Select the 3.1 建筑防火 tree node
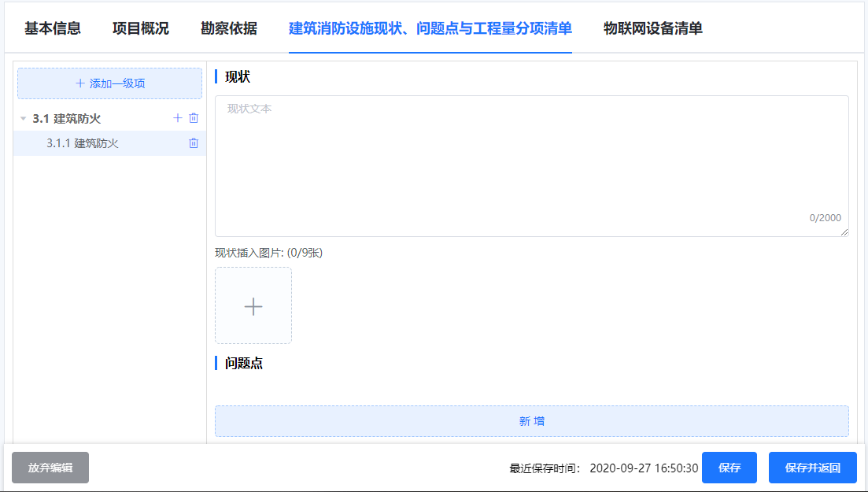The height and width of the screenshot is (492, 868). pyautogui.click(x=67, y=119)
